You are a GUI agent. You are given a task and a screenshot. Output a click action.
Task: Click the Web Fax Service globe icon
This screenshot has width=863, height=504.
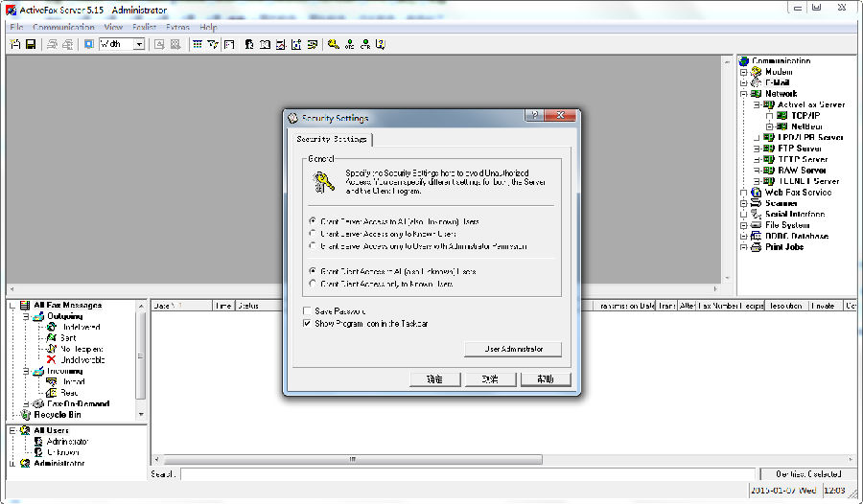(x=757, y=193)
